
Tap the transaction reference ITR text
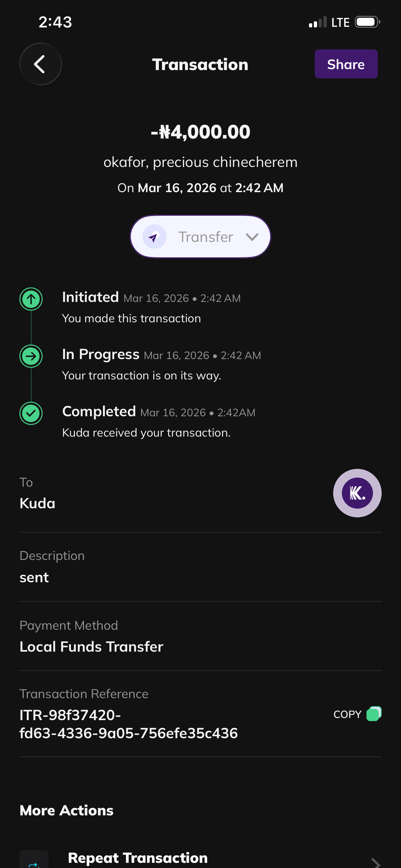(x=129, y=724)
